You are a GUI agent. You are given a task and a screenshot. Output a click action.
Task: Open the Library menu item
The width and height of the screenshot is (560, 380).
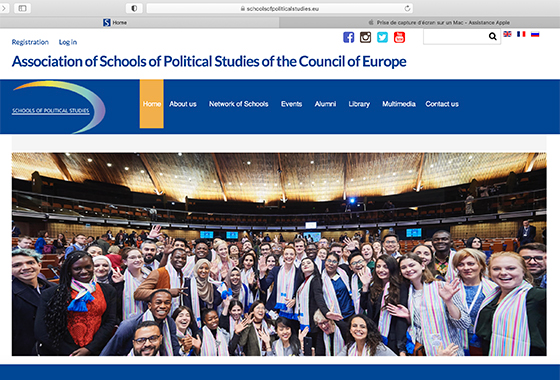point(359,104)
